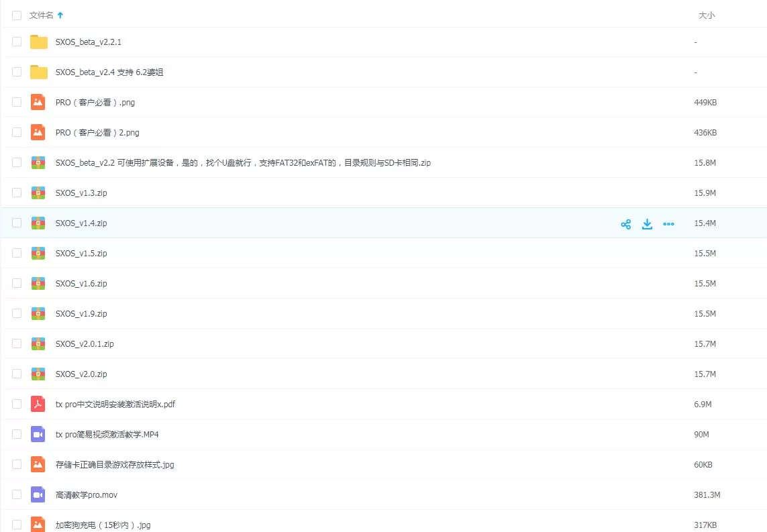
Task: Click the 文件名 sort arrow to reverse order
Action: 60,15
